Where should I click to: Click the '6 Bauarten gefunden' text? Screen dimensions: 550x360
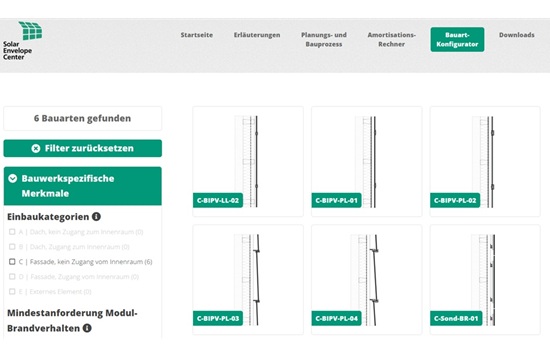pyautogui.click(x=82, y=118)
